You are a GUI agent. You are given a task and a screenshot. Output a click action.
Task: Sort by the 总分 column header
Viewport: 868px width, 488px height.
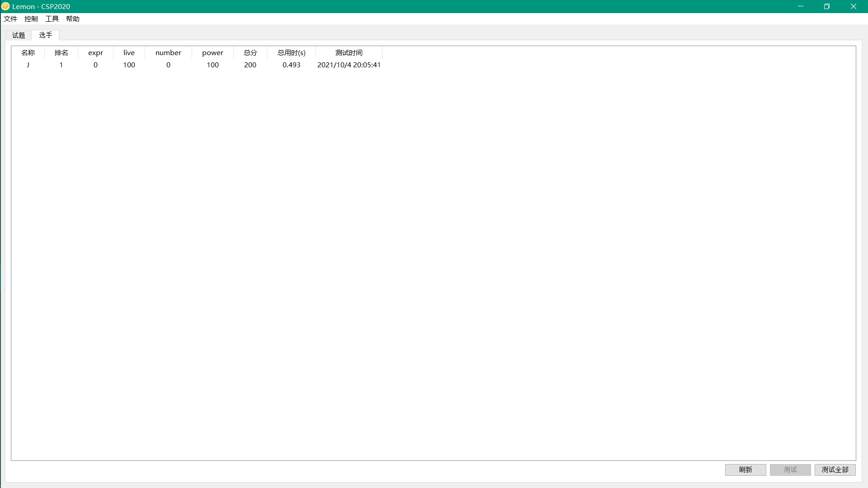click(x=250, y=53)
